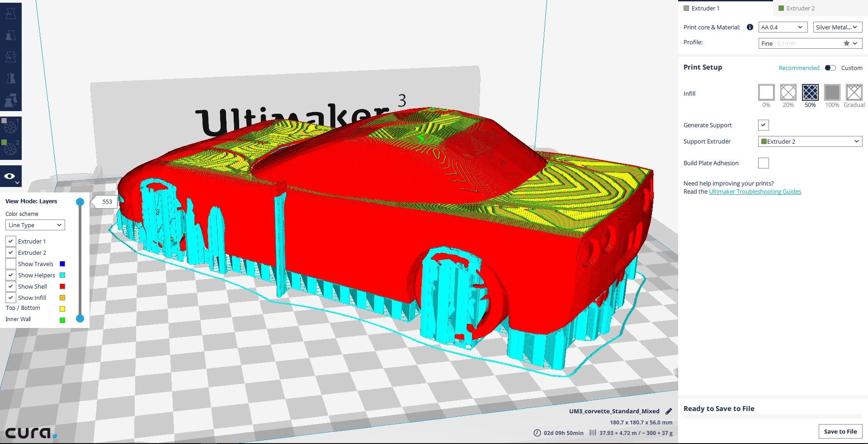Uncheck the Generate Support checkbox
Screen dimensions: 868x444
764,125
